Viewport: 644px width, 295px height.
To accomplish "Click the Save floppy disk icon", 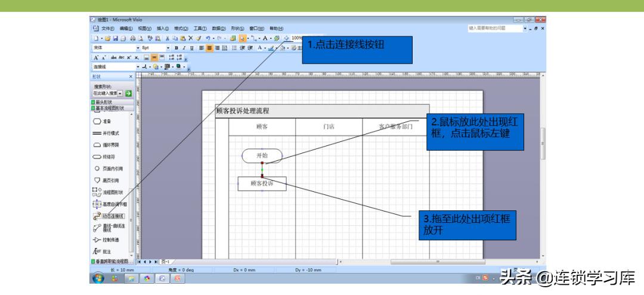I will 116,38.
